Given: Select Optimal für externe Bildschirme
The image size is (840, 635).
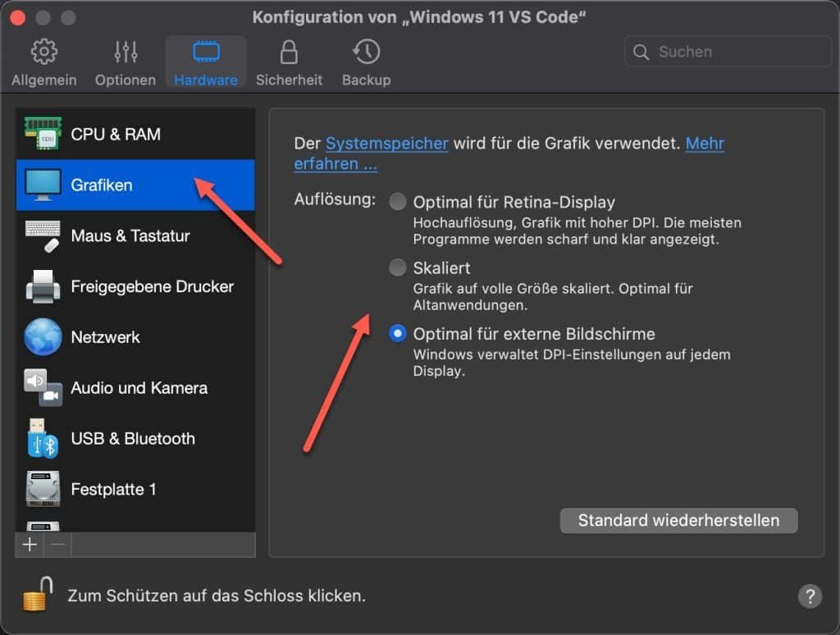Looking at the screenshot, I should (398, 334).
